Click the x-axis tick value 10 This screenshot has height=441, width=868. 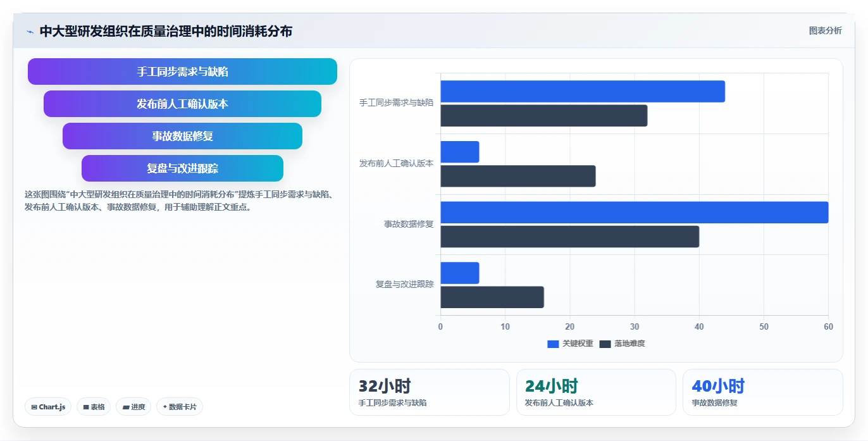505,326
